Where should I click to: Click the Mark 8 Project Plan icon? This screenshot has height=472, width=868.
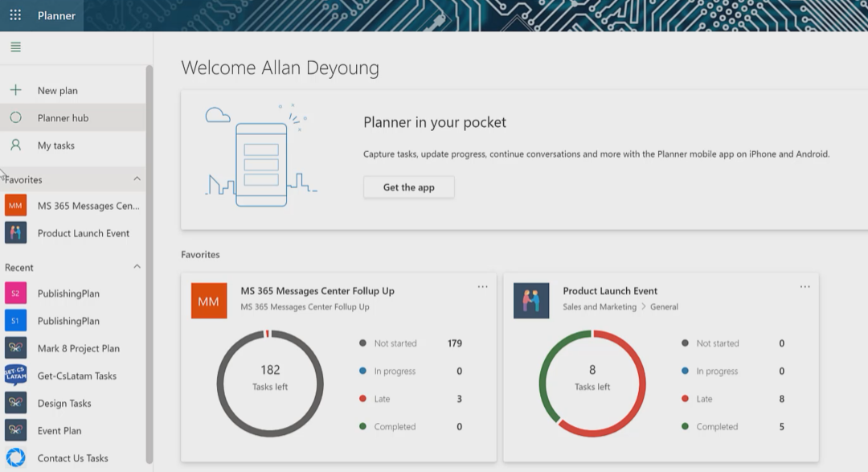click(x=15, y=348)
